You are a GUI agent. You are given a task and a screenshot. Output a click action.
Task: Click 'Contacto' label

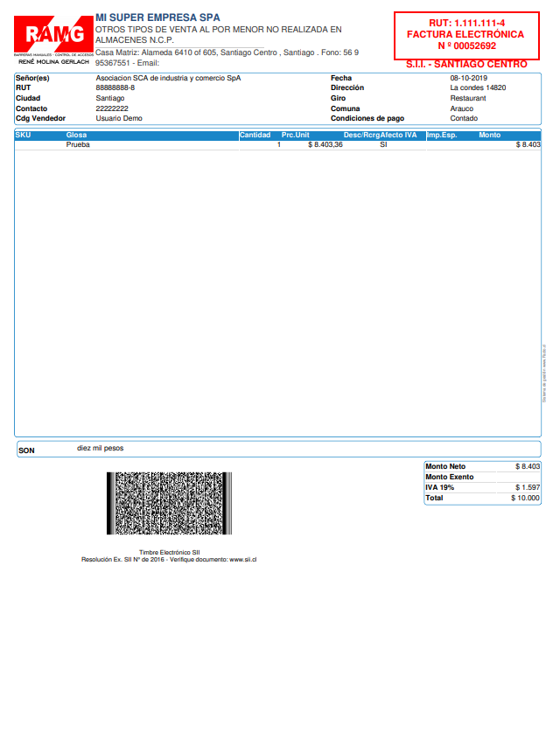[31, 108]
